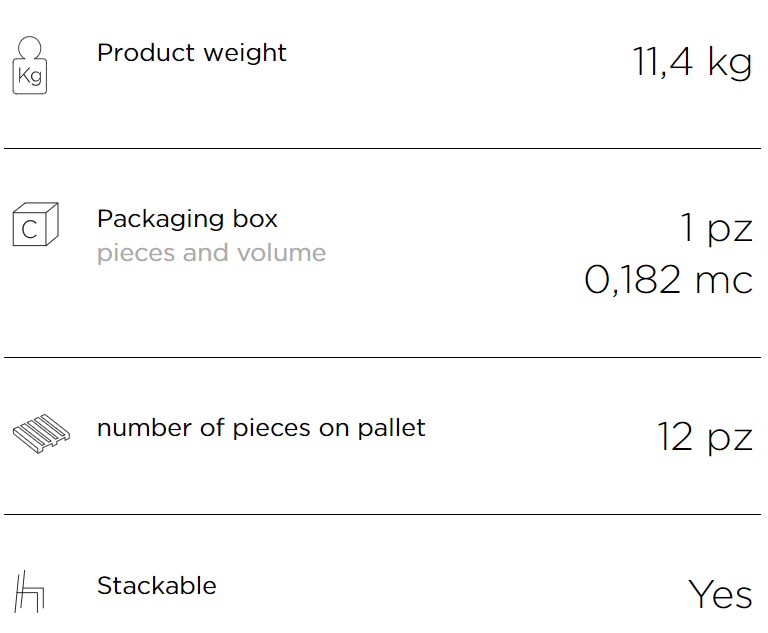The image size is (768, 633).
Task: Select the 11,4 kg value
Action: pyautogui.click(x=693, y=62)
